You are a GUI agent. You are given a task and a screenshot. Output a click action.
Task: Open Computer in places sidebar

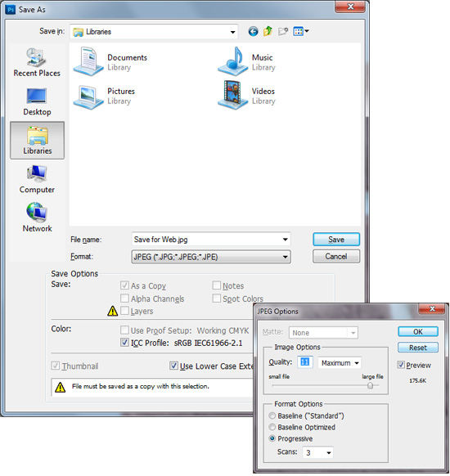point(37,179)
